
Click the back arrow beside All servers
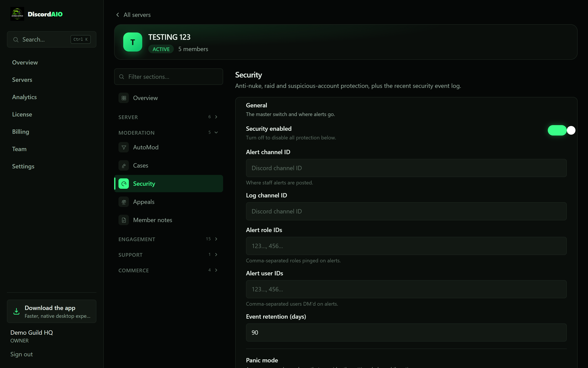coord(118,15)
